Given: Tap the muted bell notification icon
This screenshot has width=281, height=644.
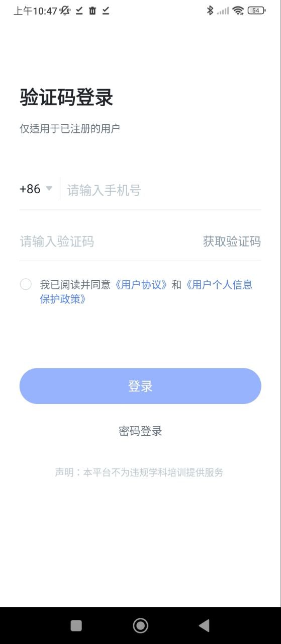Looking at the screenshot, I should (x=65, y=11).
